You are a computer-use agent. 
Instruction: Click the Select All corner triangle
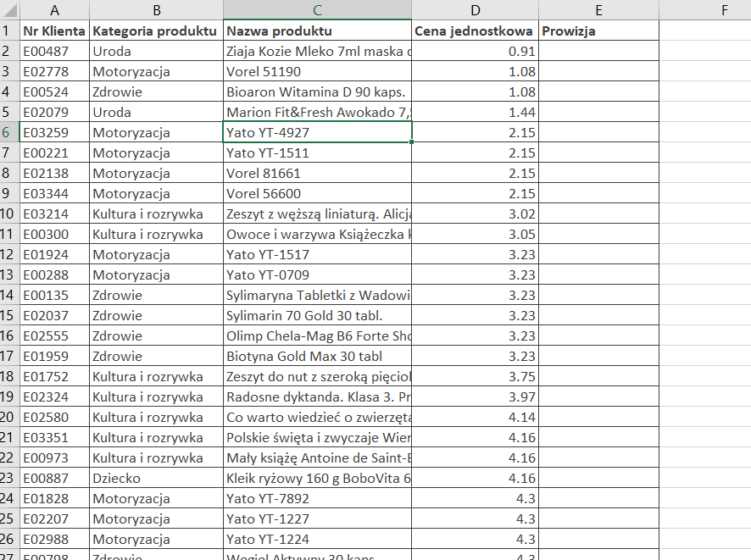click(x=9, y=10)
